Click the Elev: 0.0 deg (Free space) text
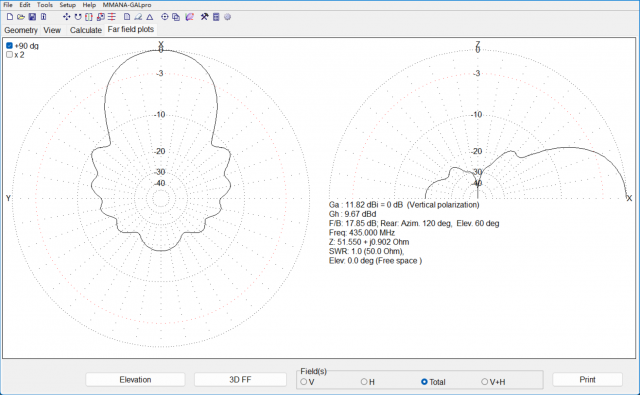This screenshot has height=395, width=640. coord(375,261)
